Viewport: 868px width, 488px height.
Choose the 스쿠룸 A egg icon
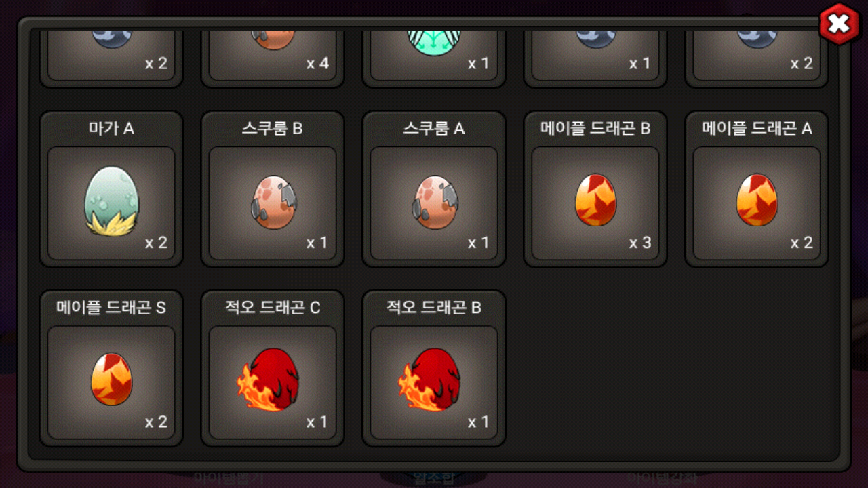tap(435, 203)
